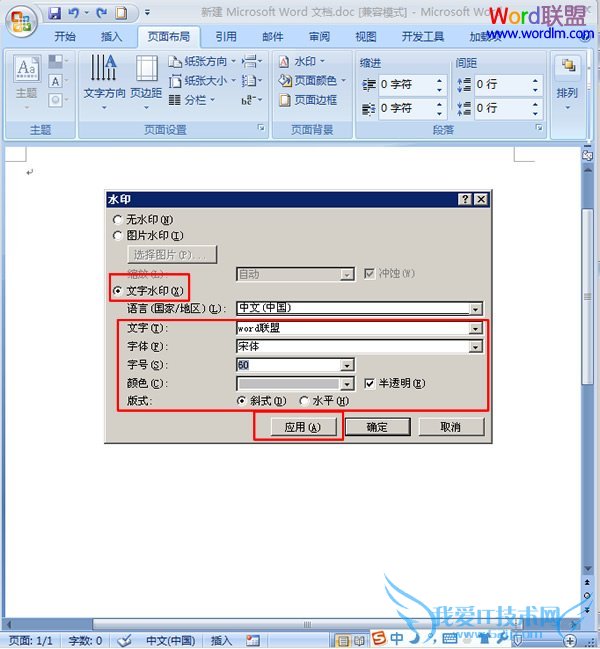Click language indicator 中文(中国) in status bar
Image resolution: width=600 pixels, height=649 pixels.
(170, 641)
